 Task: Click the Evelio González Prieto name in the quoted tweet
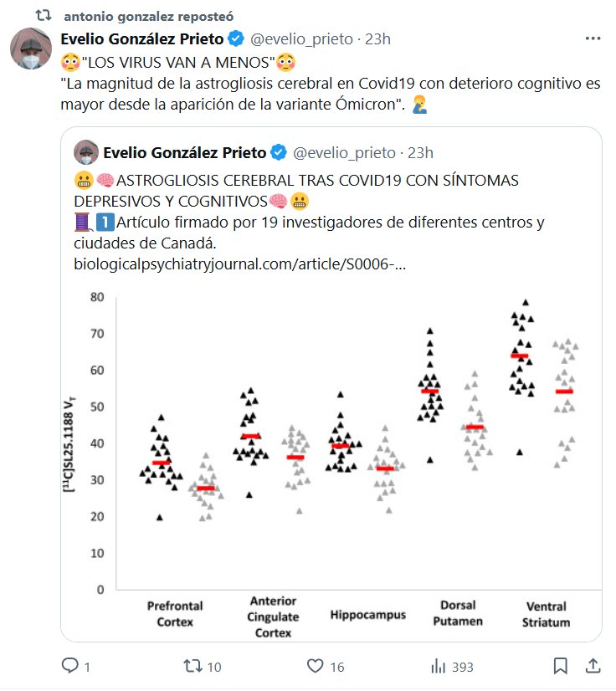[x=183, y=152]
